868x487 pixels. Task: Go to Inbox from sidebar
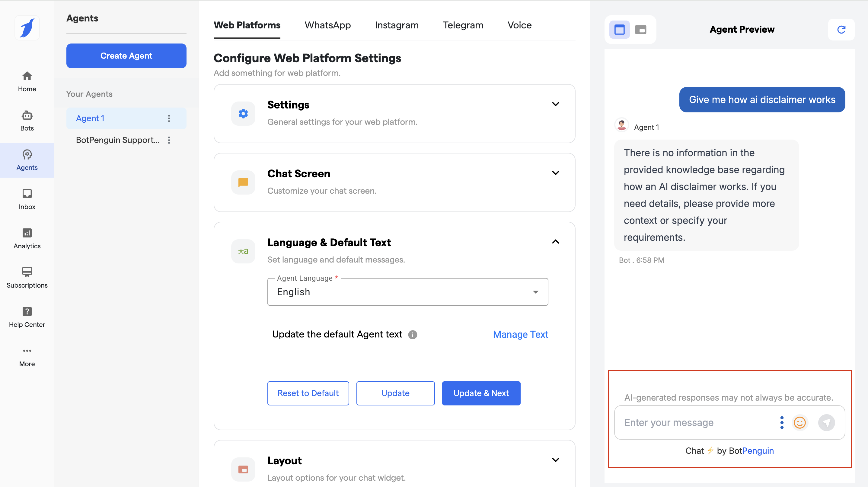(x=27, y=199)
